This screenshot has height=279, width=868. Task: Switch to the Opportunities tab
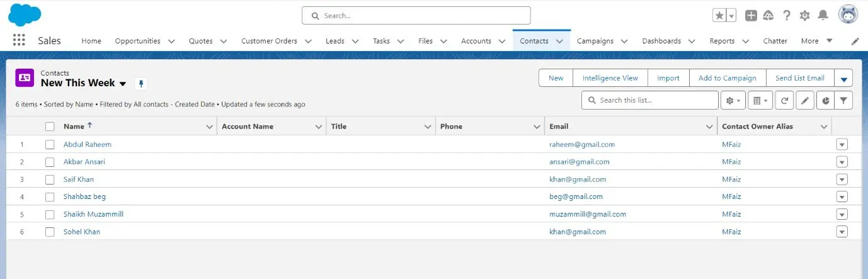click(x=137, y=41)
